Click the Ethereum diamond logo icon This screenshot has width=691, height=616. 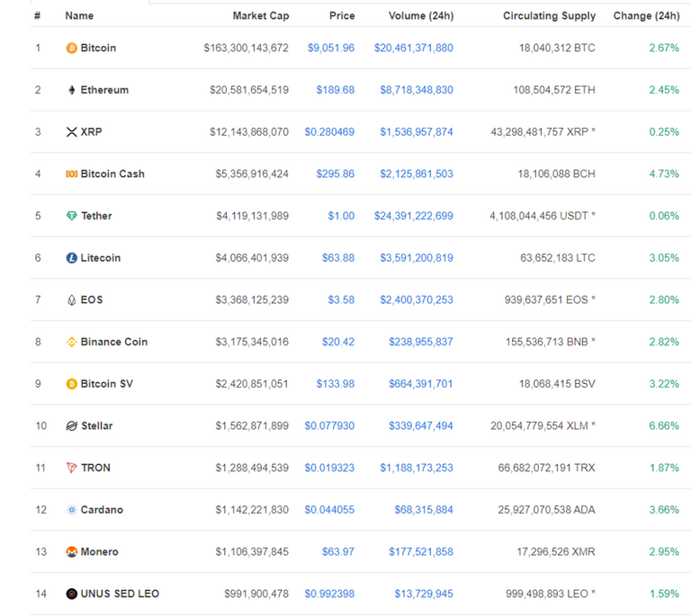(x=71, y=90)
